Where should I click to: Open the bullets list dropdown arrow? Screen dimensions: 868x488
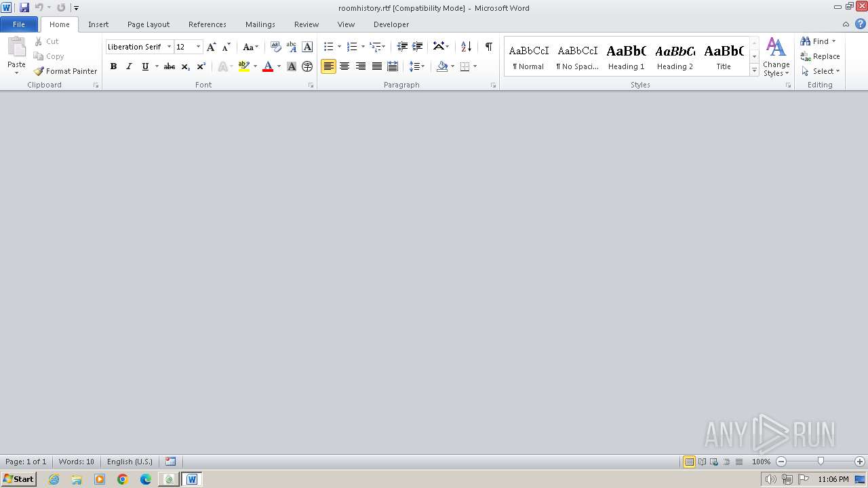click(339, 47)
